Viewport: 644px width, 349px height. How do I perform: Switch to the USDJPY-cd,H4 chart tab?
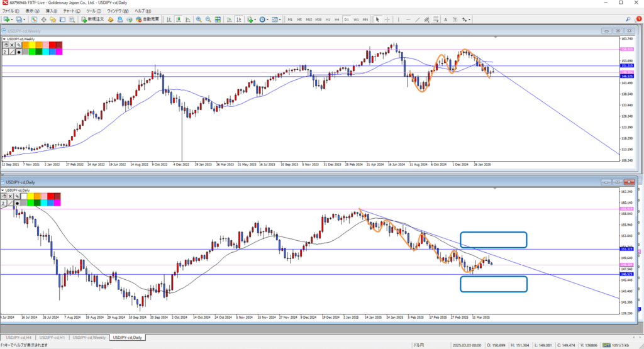click(18, 338)
